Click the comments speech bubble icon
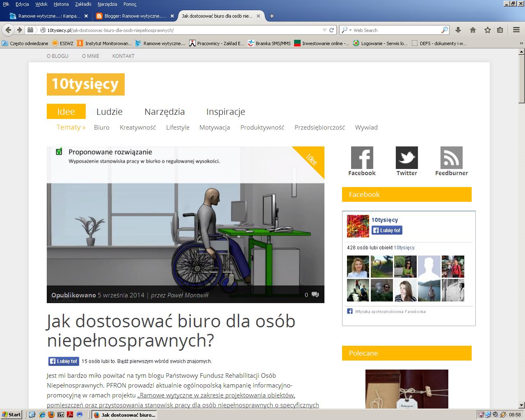 click(315, 294)
